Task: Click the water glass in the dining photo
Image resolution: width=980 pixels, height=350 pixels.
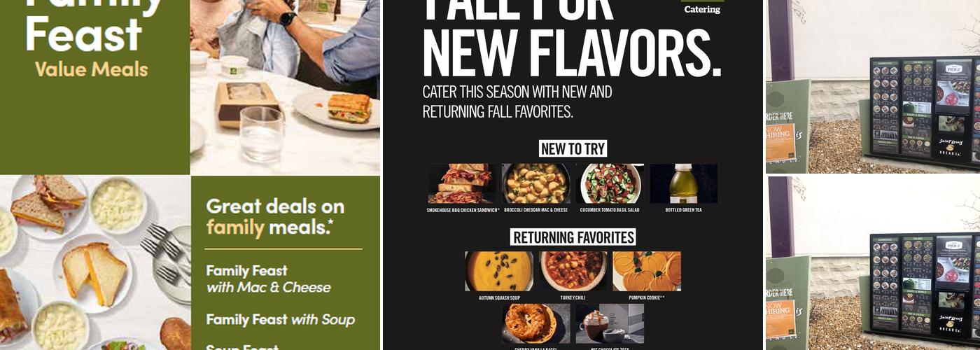Action: 262,134
